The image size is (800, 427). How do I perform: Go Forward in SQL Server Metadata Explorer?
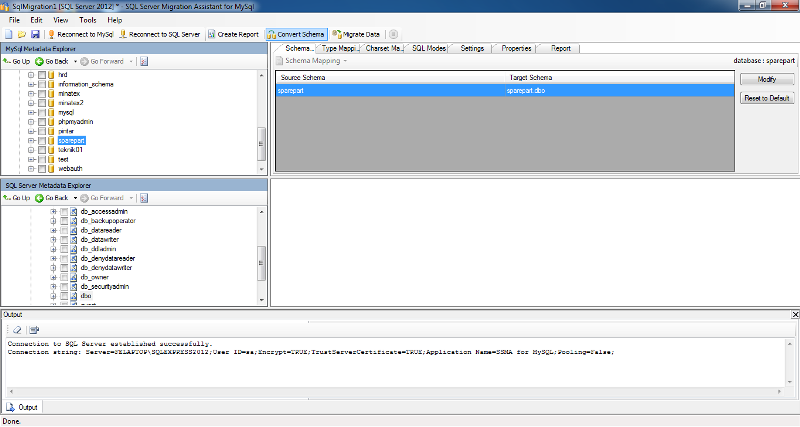point(102,198)
